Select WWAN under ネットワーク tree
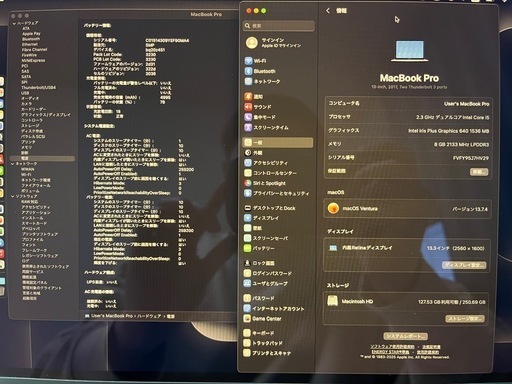This screenshot has height=384, width=512. [x=27, y=169]
